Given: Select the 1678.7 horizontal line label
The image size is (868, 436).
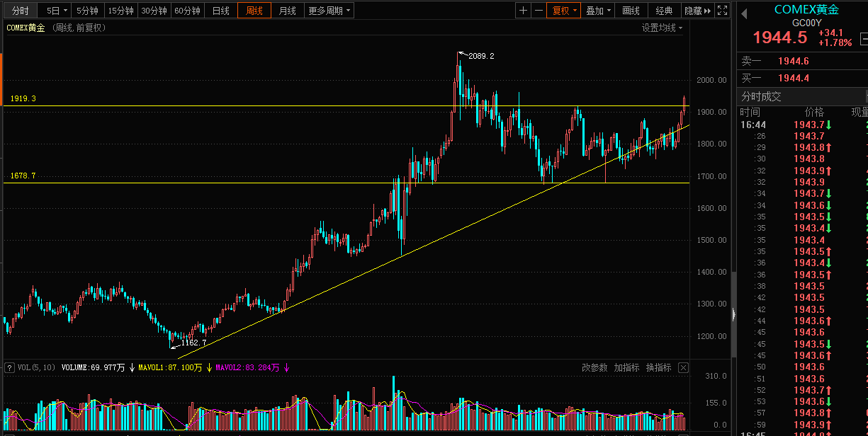Looking at the screenshot, I should [x=23, y=176].
